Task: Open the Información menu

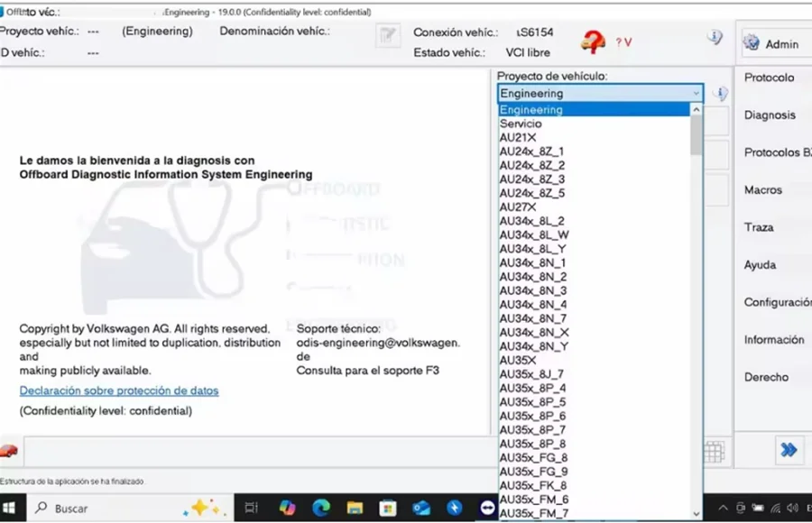Action: 774,340
